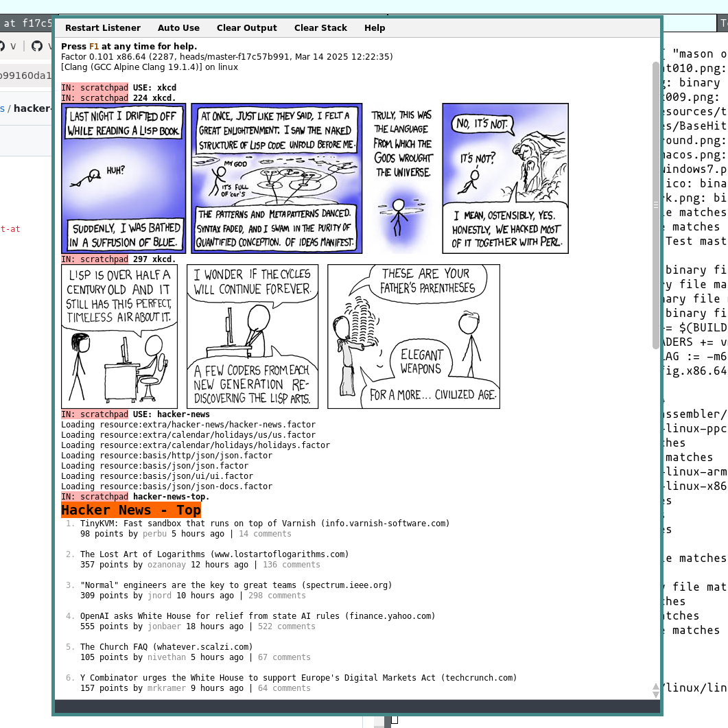
Task: View the 14 comments on TinyKVM story
Action: pos(265,534)
